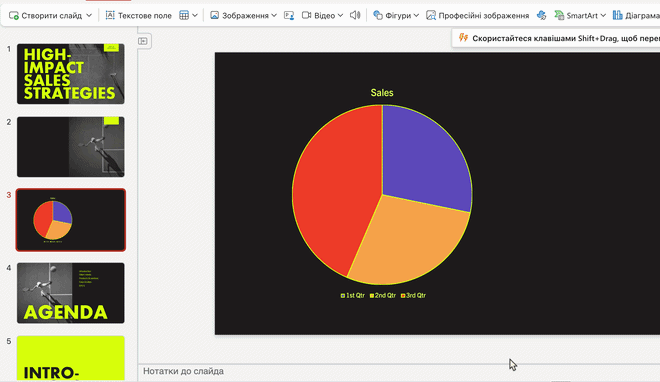Open Професійні зображення (stock images)

coord(477,16)
